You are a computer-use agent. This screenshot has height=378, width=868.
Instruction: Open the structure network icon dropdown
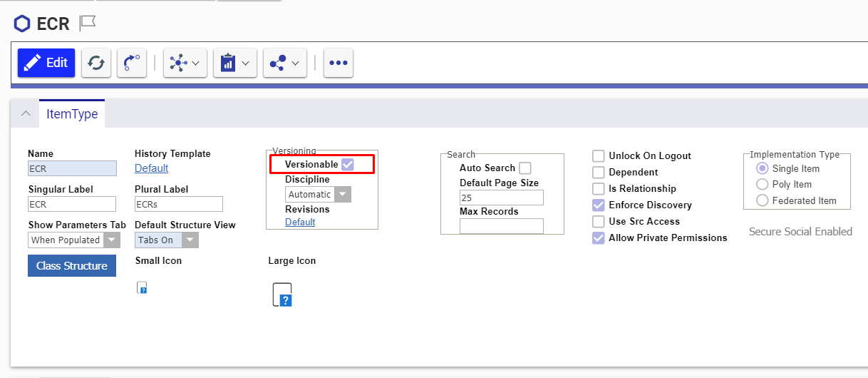(185, 63)
